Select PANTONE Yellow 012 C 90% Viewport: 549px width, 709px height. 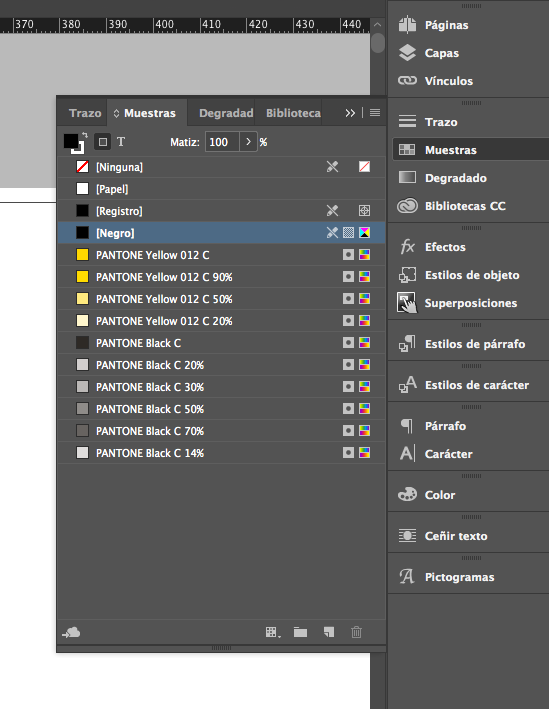pyautogui.click(x=222, y=277)
